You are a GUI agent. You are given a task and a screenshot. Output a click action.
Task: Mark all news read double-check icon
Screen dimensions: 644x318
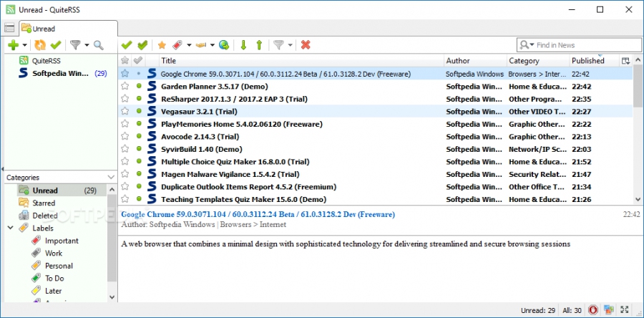(x=142, y=45)
